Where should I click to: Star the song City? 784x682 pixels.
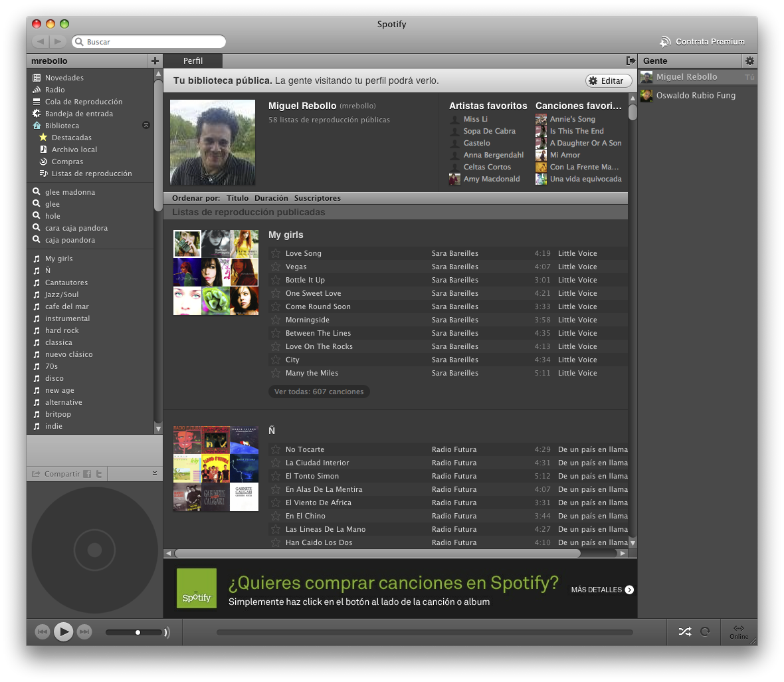coord(276,360)
